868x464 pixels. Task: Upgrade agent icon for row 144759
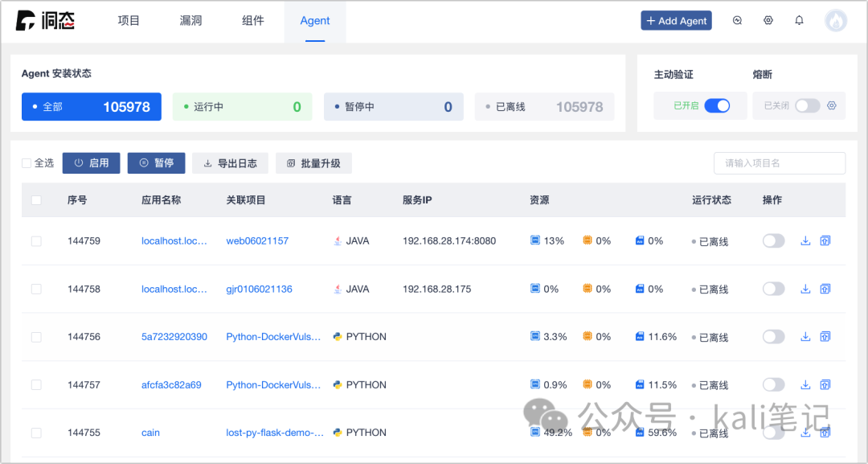point(825,241)
